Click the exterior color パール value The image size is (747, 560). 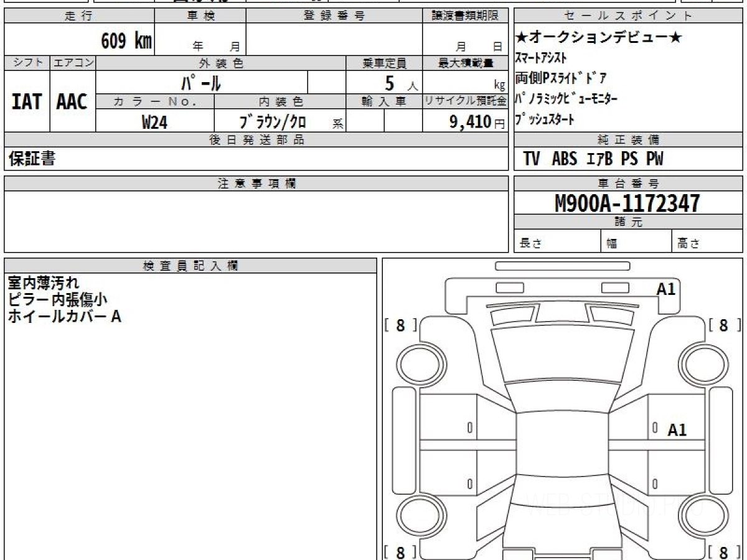(x=201, y=82)
